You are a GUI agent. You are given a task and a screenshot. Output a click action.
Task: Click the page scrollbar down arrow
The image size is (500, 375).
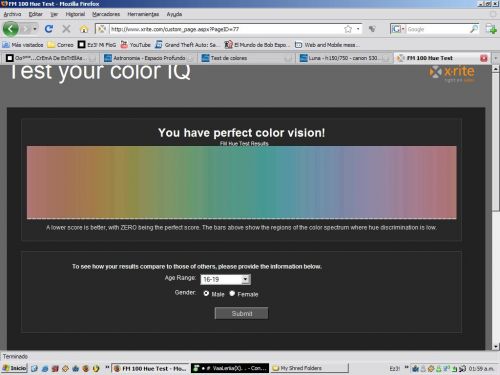pyautogui.click(x=496, y=346)
